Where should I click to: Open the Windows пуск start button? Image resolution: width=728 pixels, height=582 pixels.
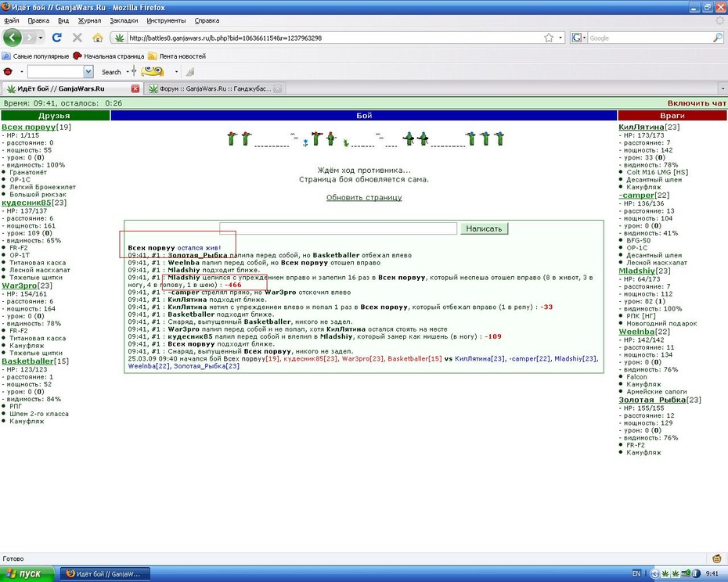pyautogui.click(x=27, y=573)
